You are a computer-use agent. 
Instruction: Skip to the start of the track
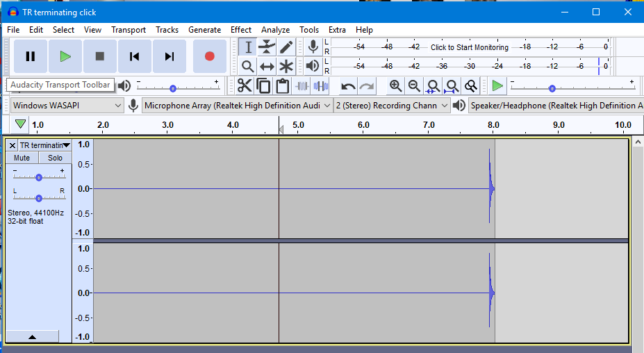(x=135, y=56)
